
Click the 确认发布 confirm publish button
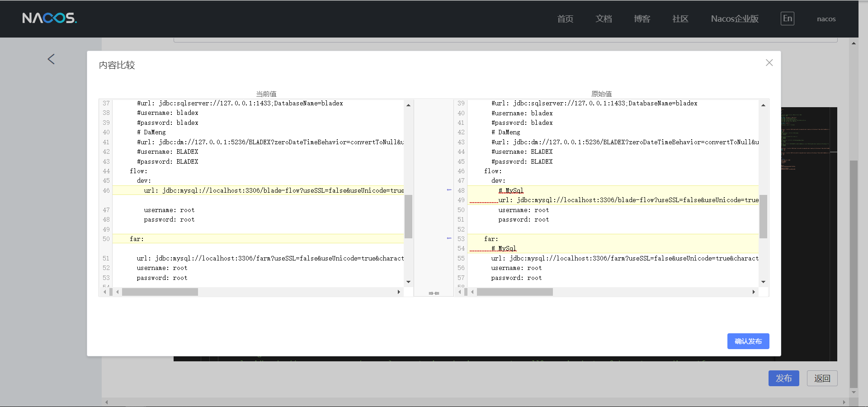tap(748, 341)
